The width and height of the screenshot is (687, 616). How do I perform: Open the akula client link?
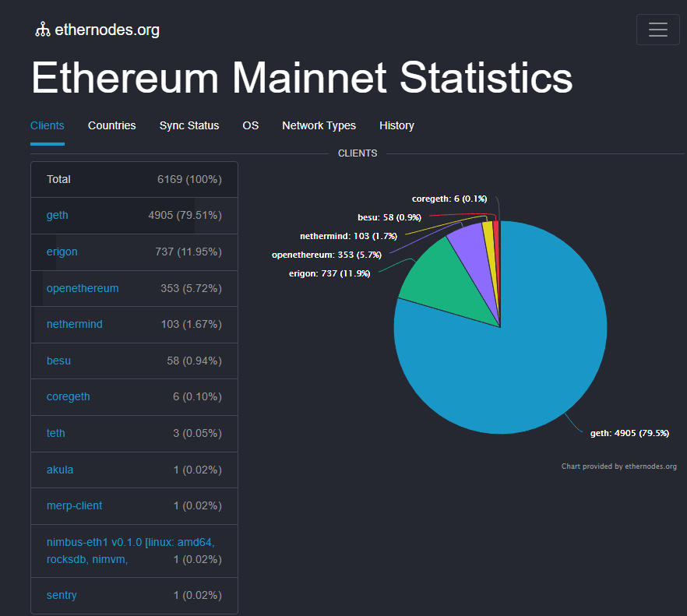pos(60,470)
